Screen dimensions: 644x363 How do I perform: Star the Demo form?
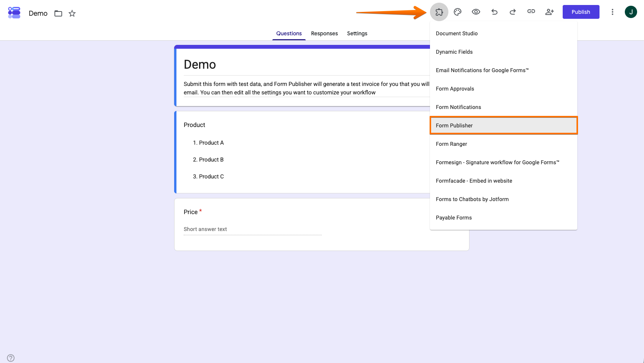(72, 13)
